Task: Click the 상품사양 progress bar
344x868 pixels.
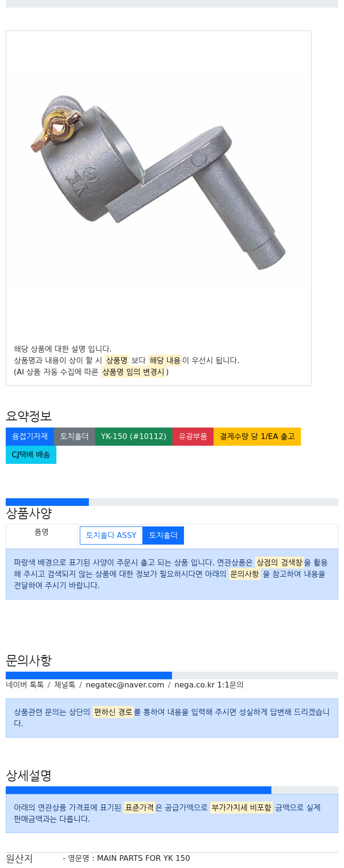Action: 172,502
